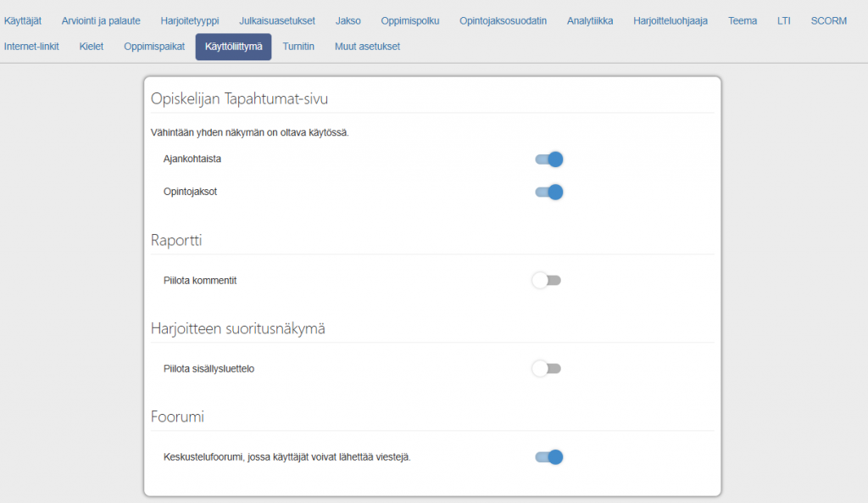This screenshot has height=503, width=868.
Task: Switch to the LTI tab
Action: (x=784, y=20)
